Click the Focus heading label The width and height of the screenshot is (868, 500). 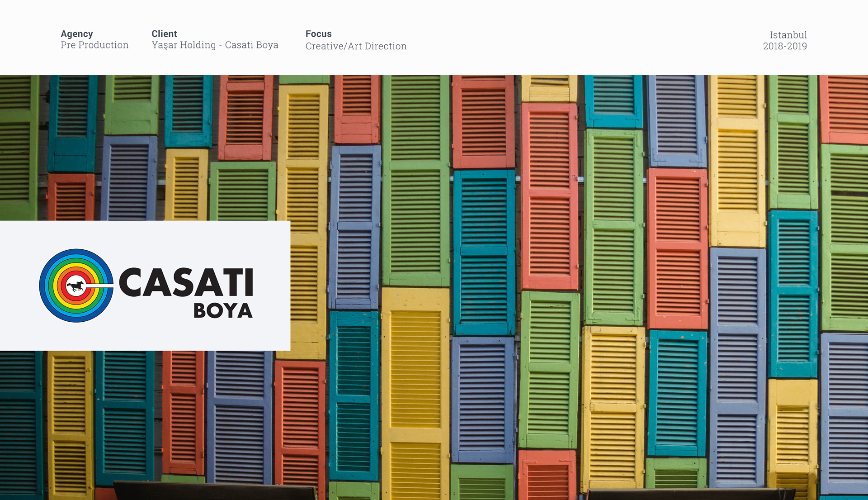tap(318, 34)
